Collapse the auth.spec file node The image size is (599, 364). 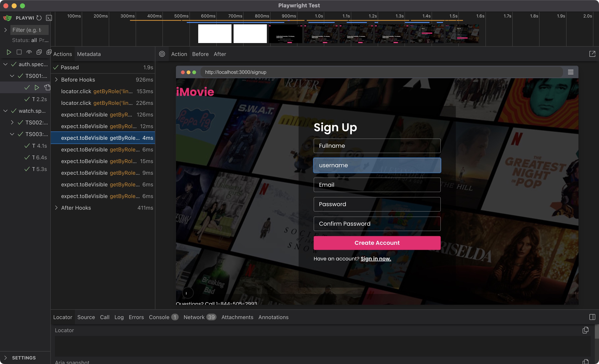[x=5, y=64]
